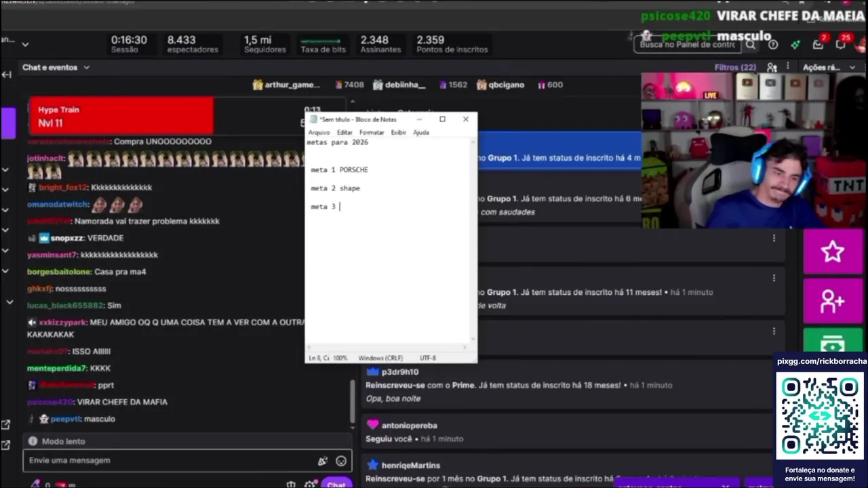Click debiinha_ in the gift leaderboard
This screenshot has width=868, height=488.
pyautogui.click(x=405, y=85)
